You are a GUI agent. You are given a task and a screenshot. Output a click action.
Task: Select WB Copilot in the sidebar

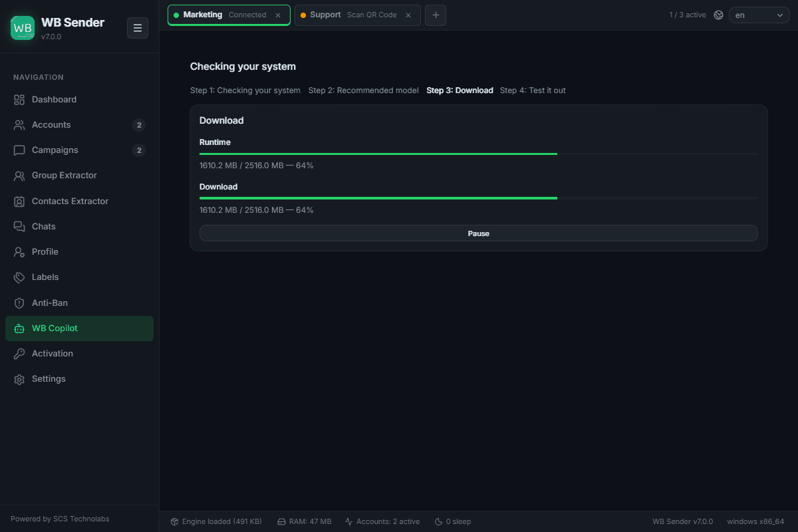[x=79, y=329]
